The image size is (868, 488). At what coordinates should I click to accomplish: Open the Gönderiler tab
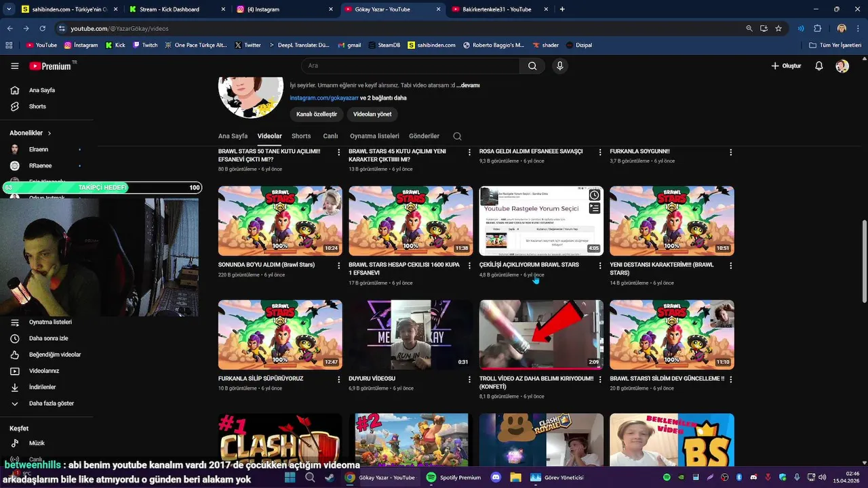click(x=424, y=136)
